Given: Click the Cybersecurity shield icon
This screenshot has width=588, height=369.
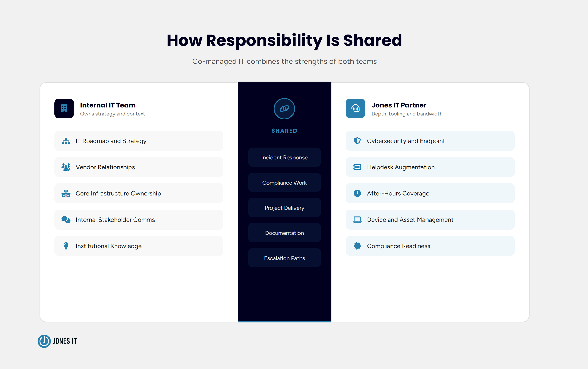Looking at the screenshot, I should click(x=357, y=141).
